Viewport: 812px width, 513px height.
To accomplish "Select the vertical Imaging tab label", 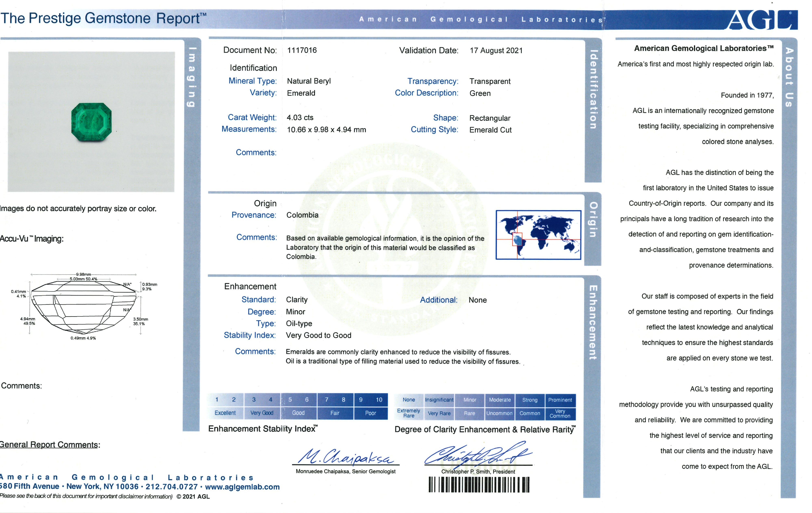I will [x=192, y=77].
